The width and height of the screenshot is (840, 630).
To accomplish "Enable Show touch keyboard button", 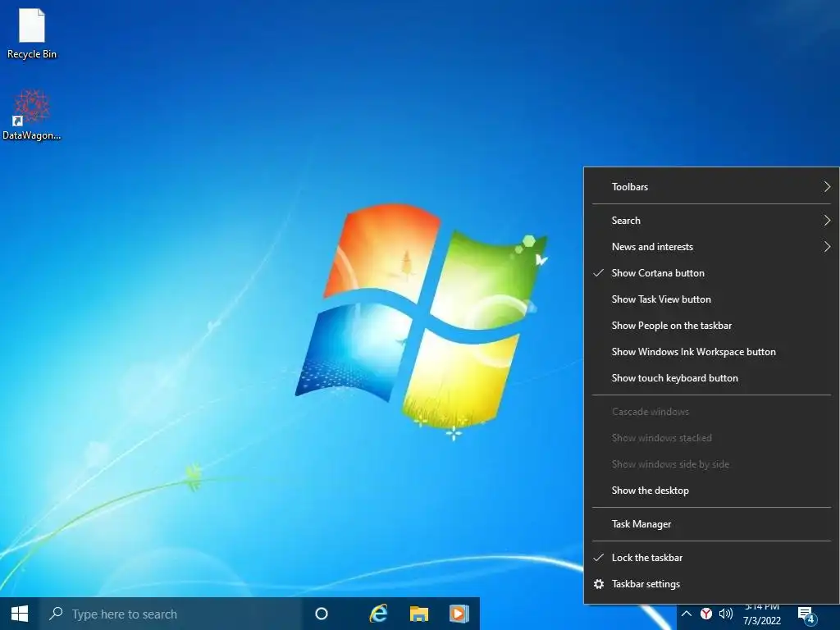I will 711,378.
